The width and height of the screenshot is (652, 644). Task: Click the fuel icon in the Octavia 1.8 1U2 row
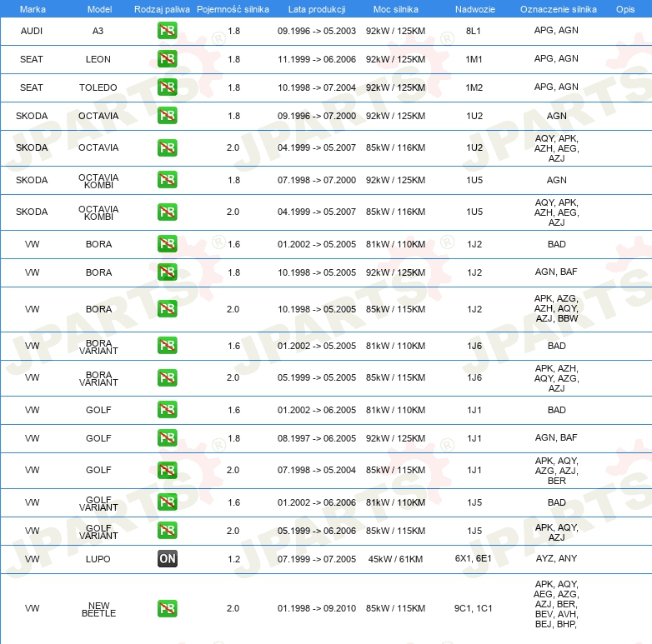(167, 116)
